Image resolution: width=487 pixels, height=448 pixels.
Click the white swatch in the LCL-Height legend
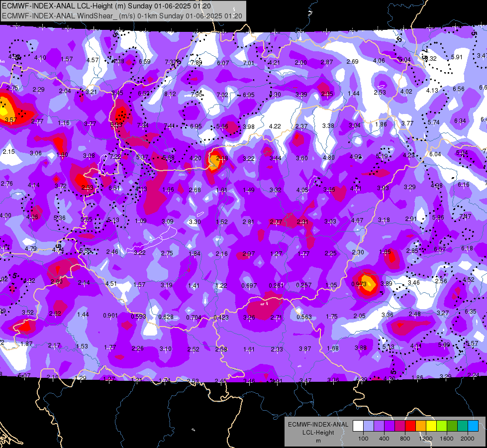click(358, 426)
